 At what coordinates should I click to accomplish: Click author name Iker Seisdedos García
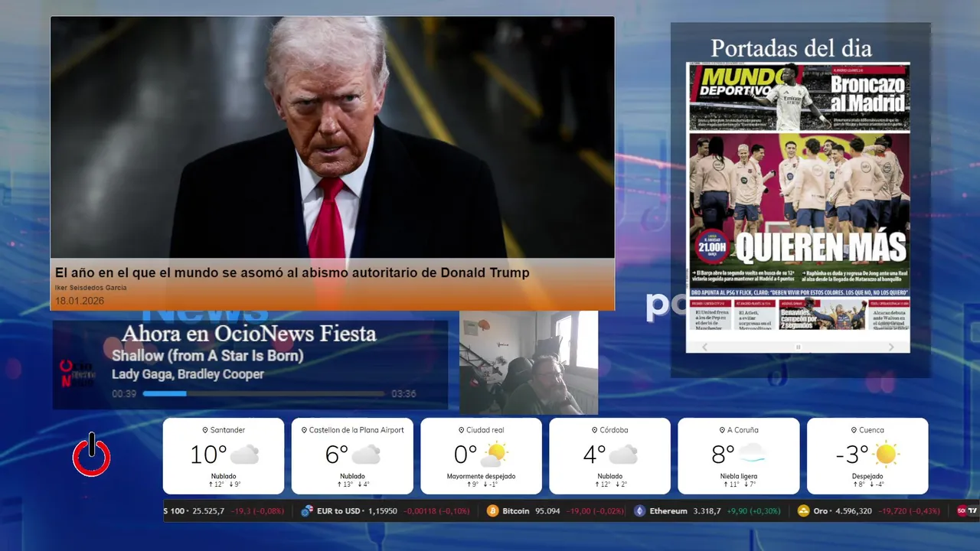(x=91, y=288)
